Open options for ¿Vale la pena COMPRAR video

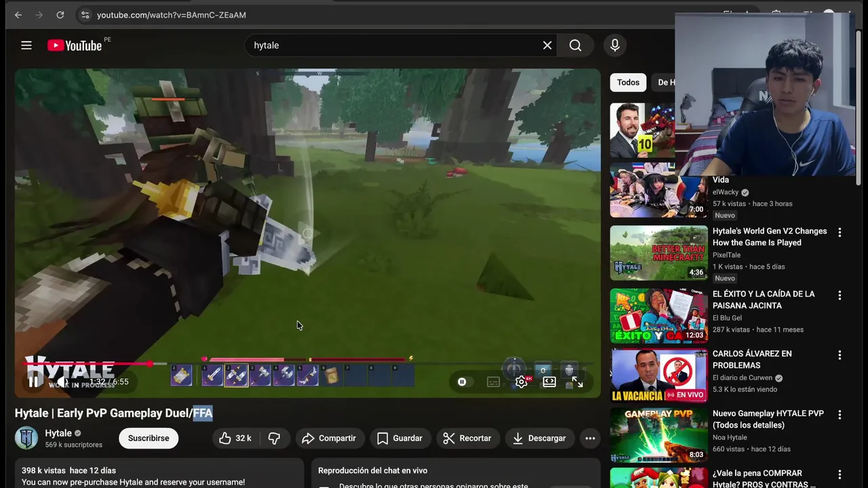tap(840, 474)
